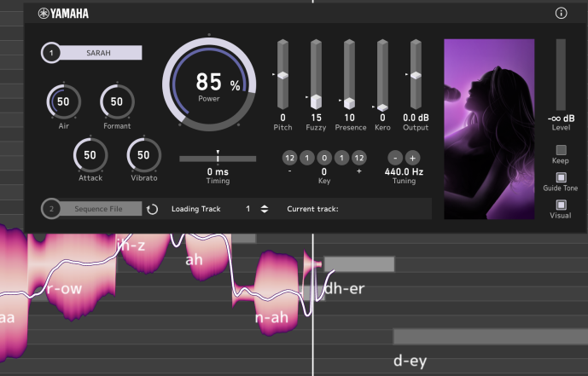The image size is (588, 376).
Task: Click the Air knob
Action: [x=63, y=101]
